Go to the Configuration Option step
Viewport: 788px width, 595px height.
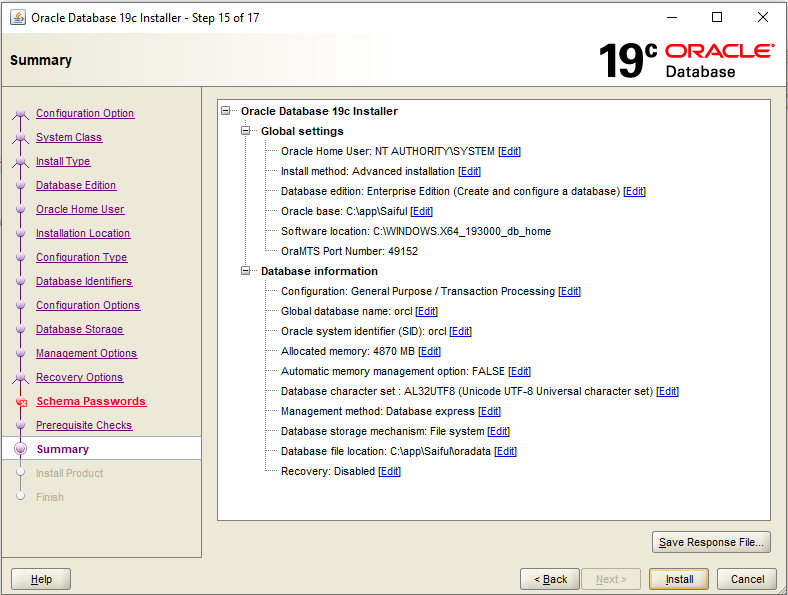click(85, 113)
